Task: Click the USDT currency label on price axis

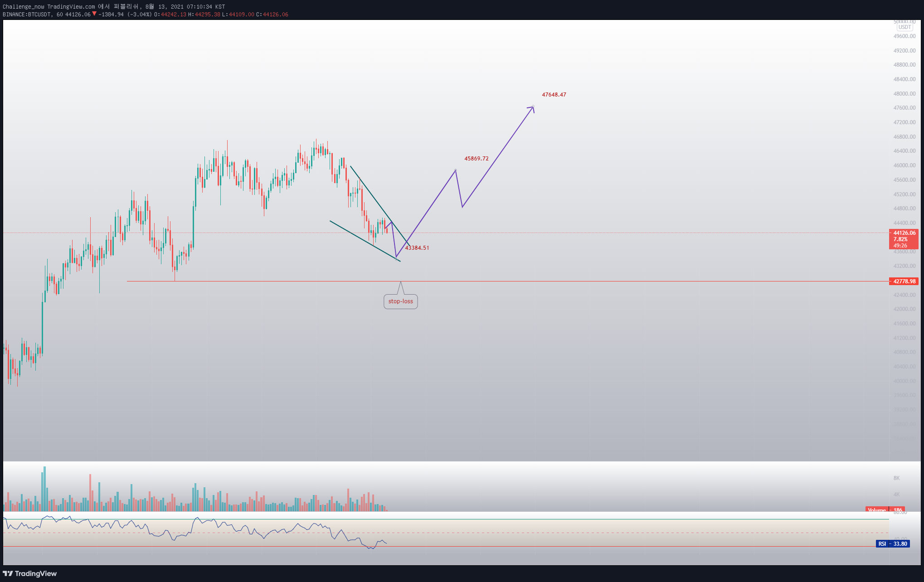Action: [x=905, y=27]
